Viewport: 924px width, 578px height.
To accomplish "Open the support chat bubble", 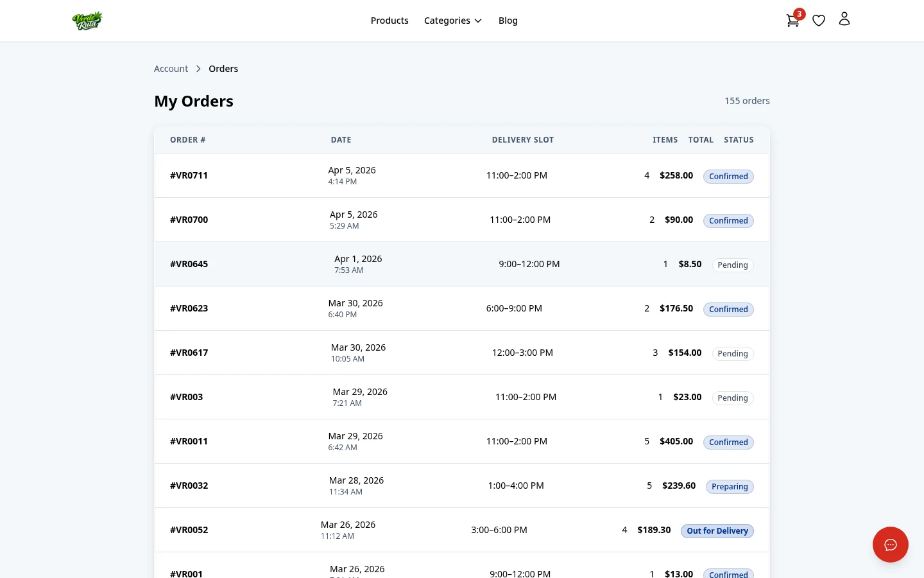I will coord(891,545).
